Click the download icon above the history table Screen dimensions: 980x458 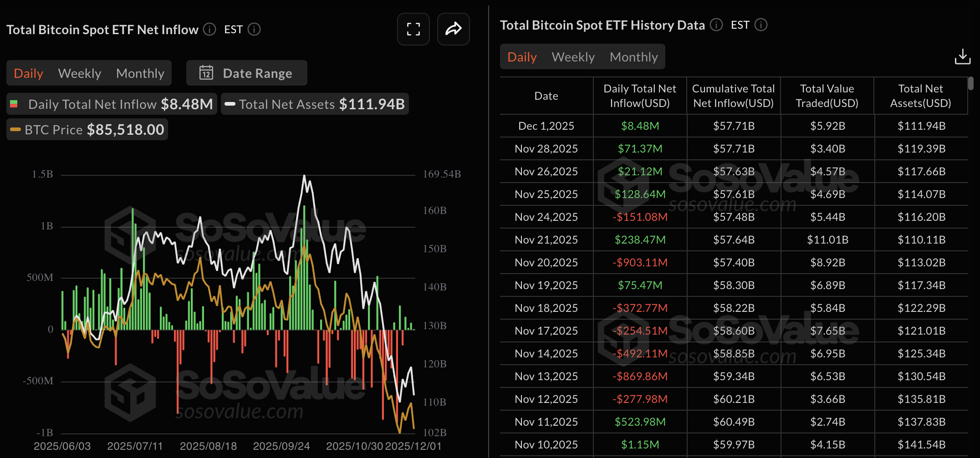click(x=964, y=56)
